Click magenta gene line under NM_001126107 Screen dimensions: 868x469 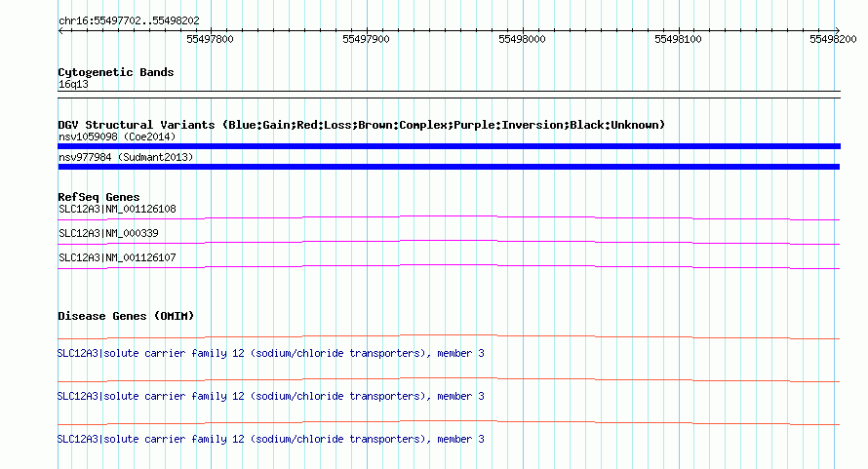tap(449, 266)
